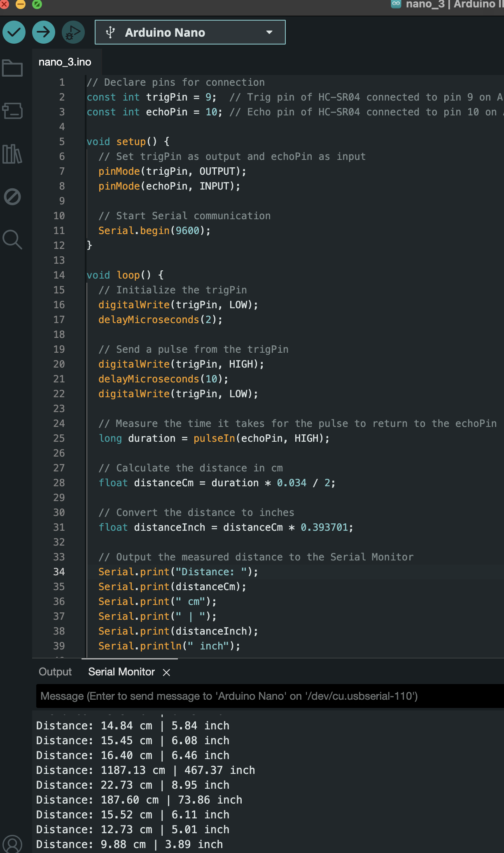The image size is (504, 853).
Task: Expand the board selector dropdown arrow
Action: [269, 32]
